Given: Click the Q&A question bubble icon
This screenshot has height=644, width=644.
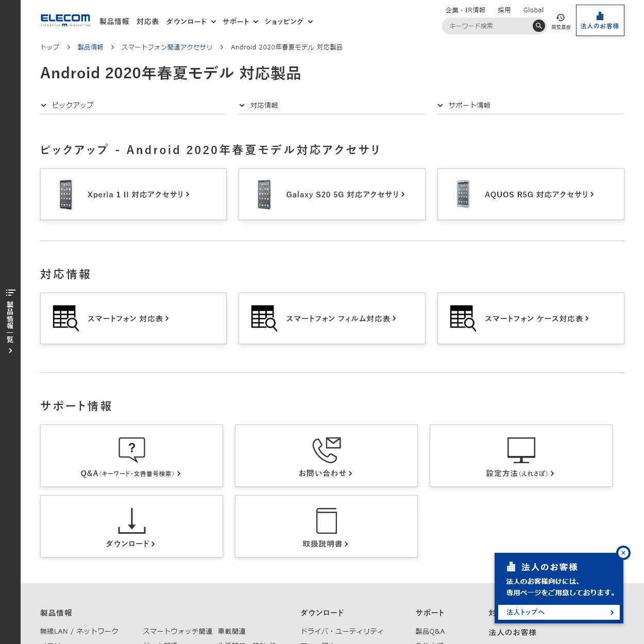Looking at the screenshot, I should coord(132,450).
